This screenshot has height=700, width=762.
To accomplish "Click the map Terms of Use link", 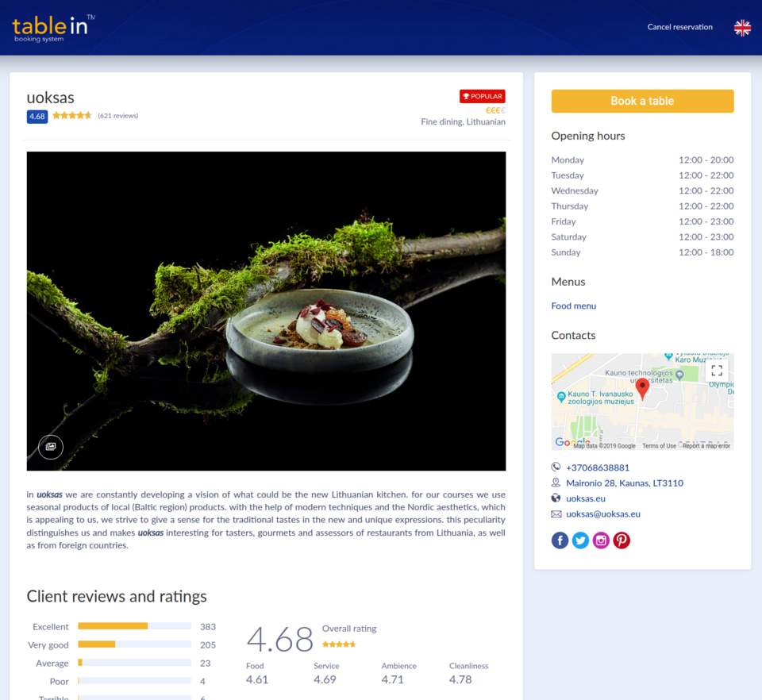I will pos(659,446).
